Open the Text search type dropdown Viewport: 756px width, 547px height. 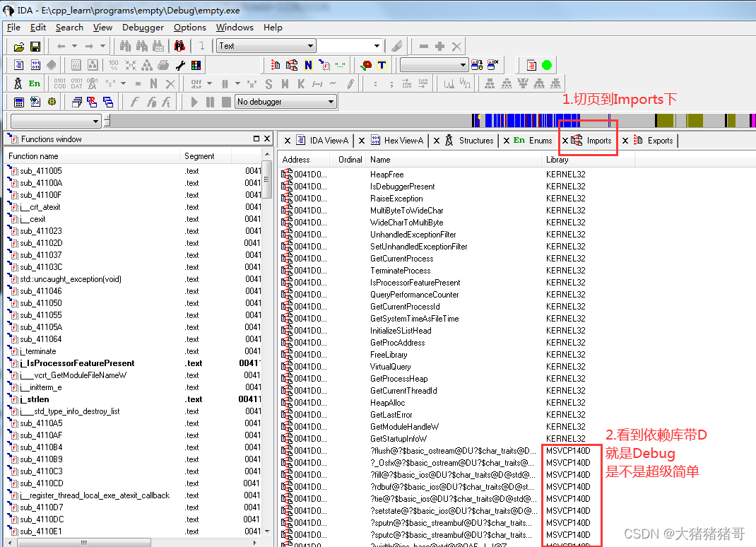(310, 47)
